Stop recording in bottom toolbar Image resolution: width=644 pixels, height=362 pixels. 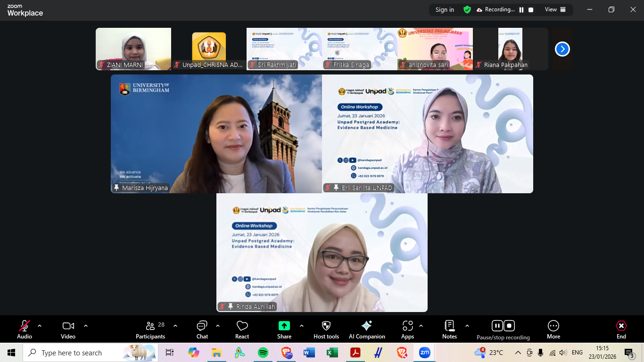(509, 326)
